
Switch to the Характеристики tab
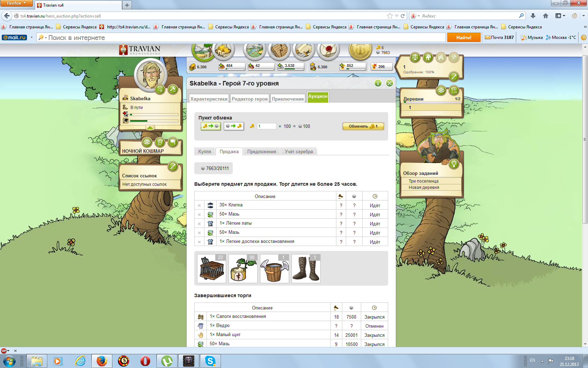coord(209,99)
